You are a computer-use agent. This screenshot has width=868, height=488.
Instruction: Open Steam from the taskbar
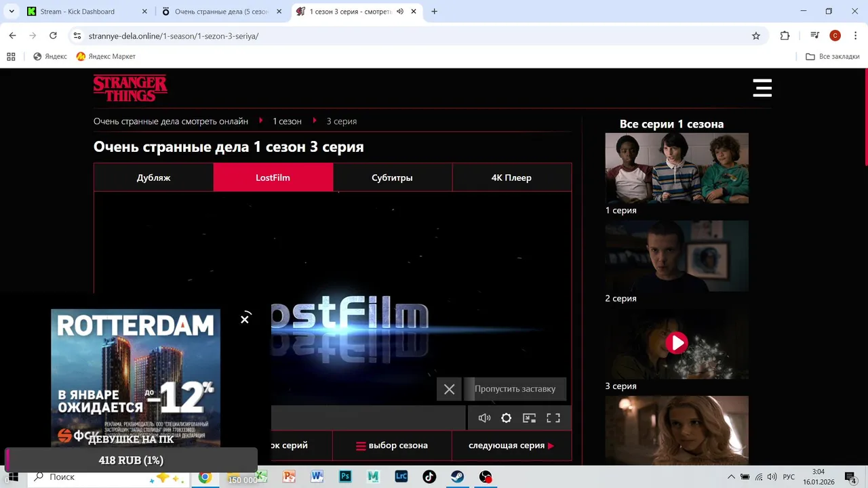click(x=457, y=477)
